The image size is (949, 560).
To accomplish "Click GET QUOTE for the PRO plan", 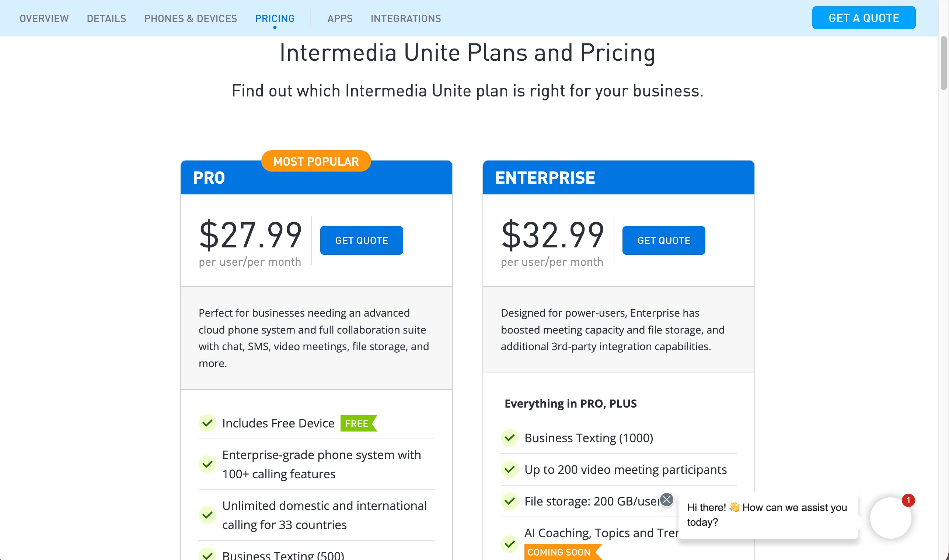I will coord(361,240).
